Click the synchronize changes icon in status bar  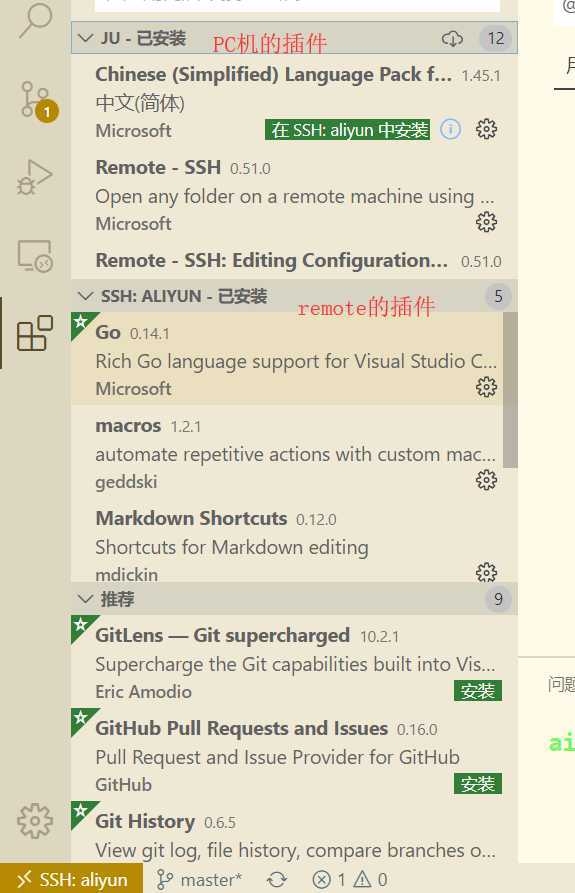coord(277,880)
